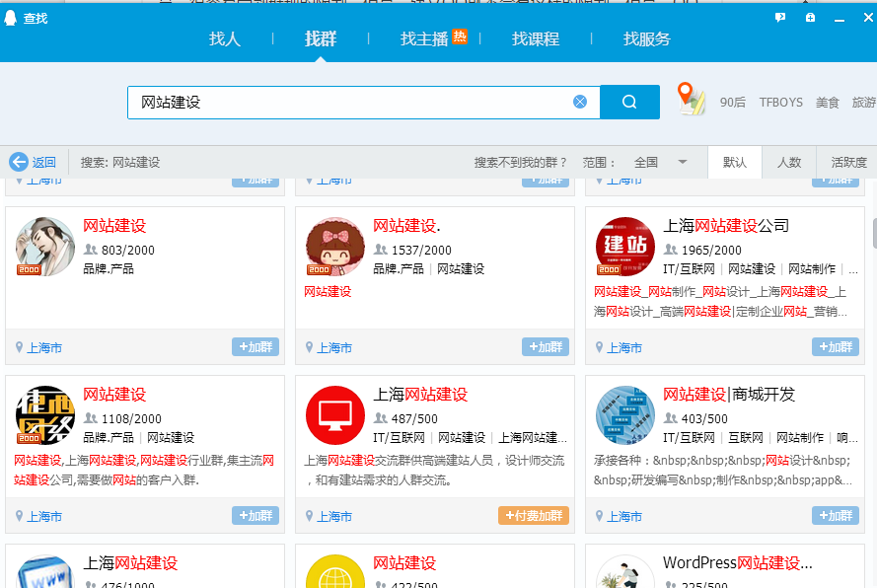Click 上海市 location of 487/500 group
The width and height of the screenshot is (877, 588).
(x=334, y=516)
